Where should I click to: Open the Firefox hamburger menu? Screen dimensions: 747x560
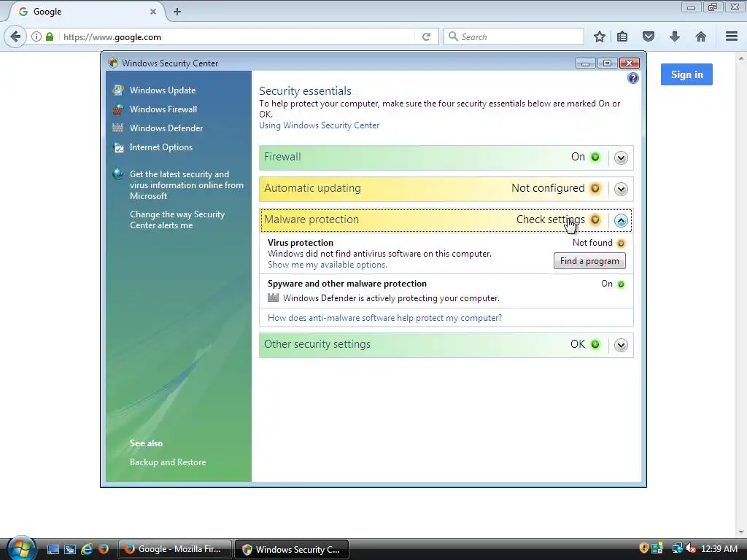732,36
